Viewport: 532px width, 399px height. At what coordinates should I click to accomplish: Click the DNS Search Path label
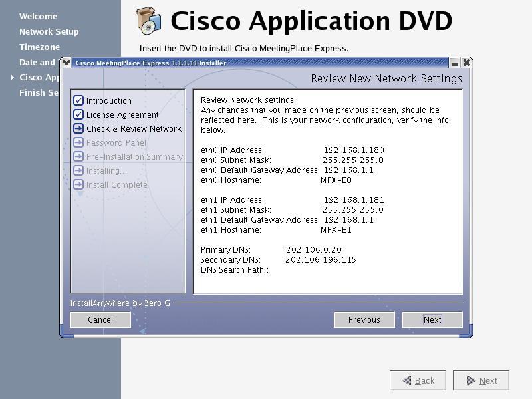point(235,270)
